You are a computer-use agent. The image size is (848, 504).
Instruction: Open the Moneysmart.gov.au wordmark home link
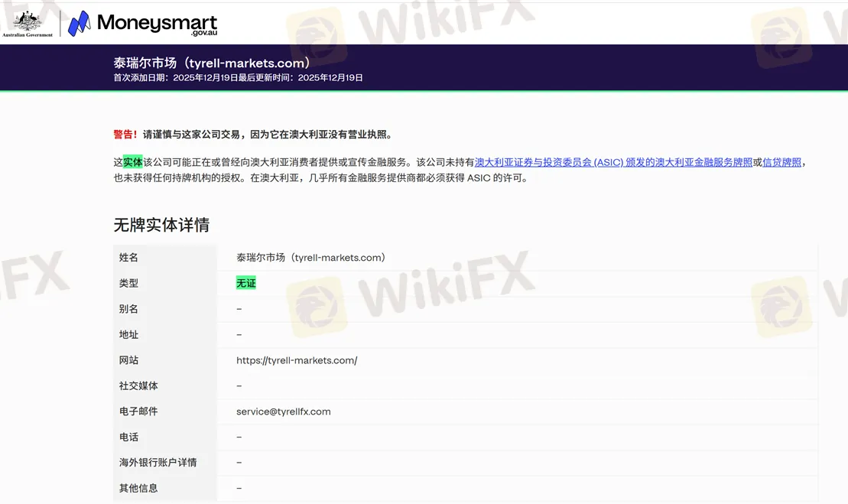(157, 24)
